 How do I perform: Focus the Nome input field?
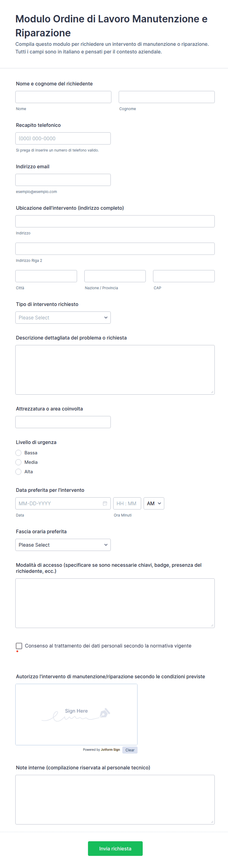tap(63, 97)
